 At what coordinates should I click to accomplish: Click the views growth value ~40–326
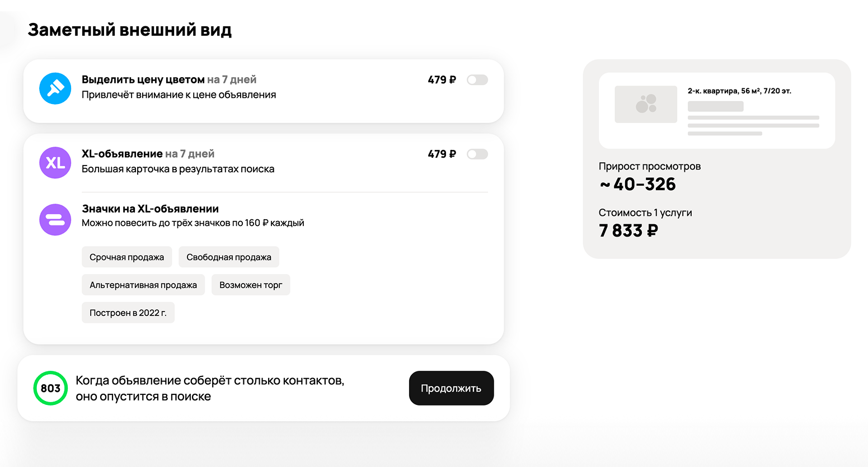[637, 184]
